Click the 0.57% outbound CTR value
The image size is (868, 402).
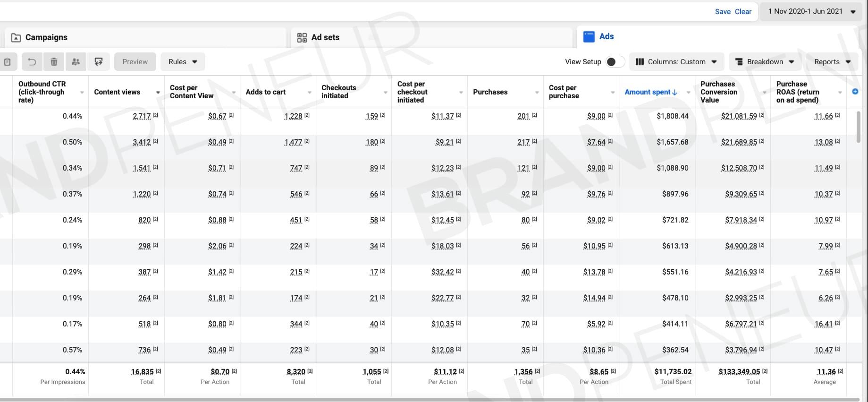click(x=72, y=350)
